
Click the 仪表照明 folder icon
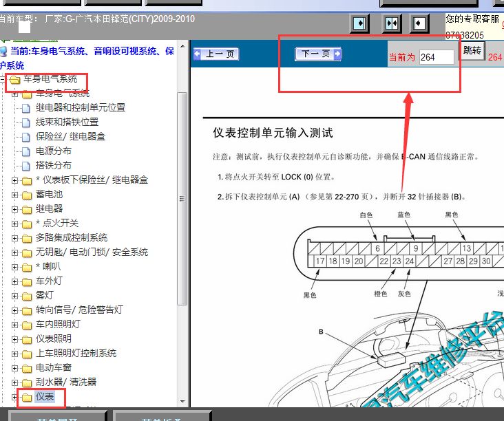(27, 340)
